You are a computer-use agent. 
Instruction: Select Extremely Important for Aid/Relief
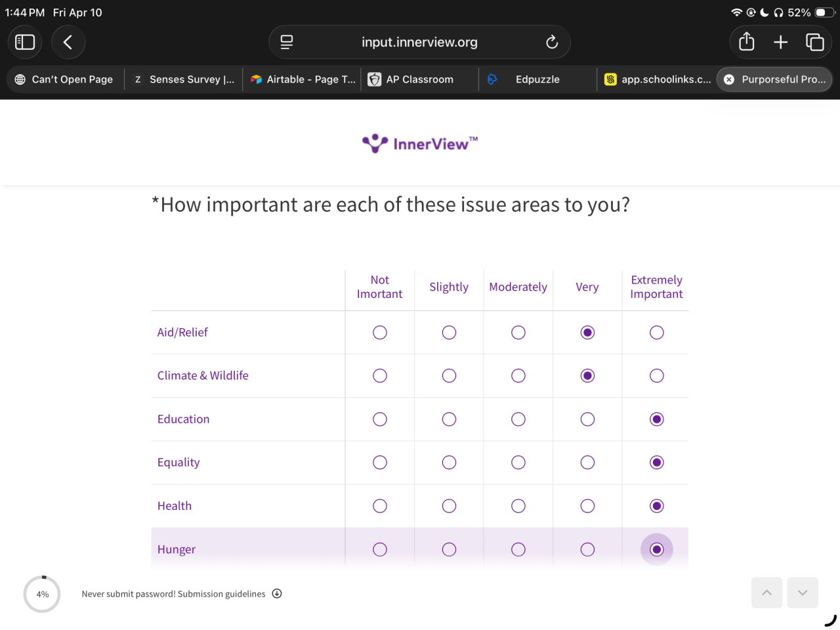[x=656, y=333]
